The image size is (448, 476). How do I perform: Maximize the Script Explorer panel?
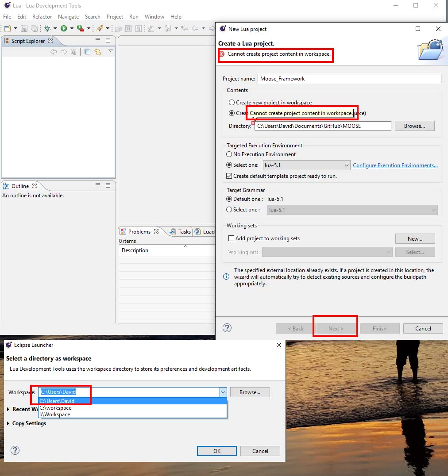(108, 40)
